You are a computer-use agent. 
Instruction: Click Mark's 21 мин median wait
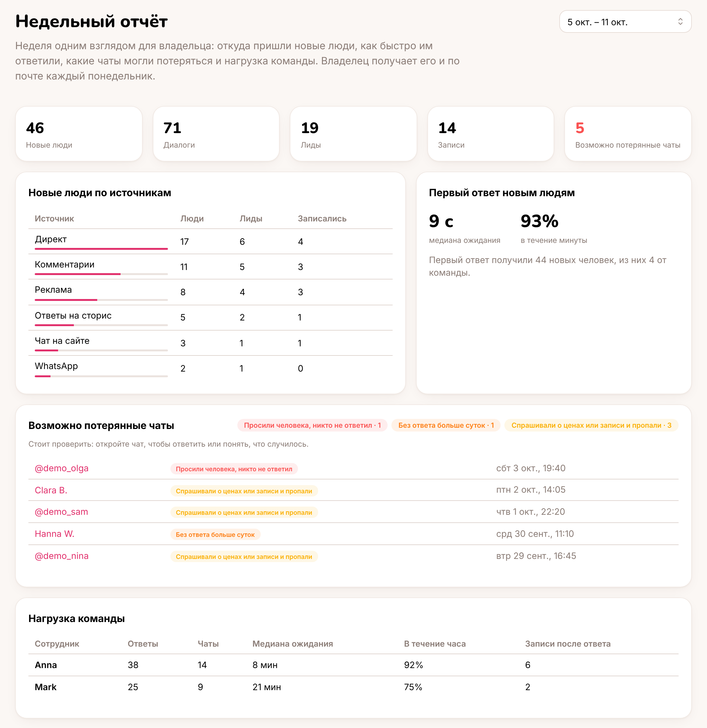[x=266, y=687]
